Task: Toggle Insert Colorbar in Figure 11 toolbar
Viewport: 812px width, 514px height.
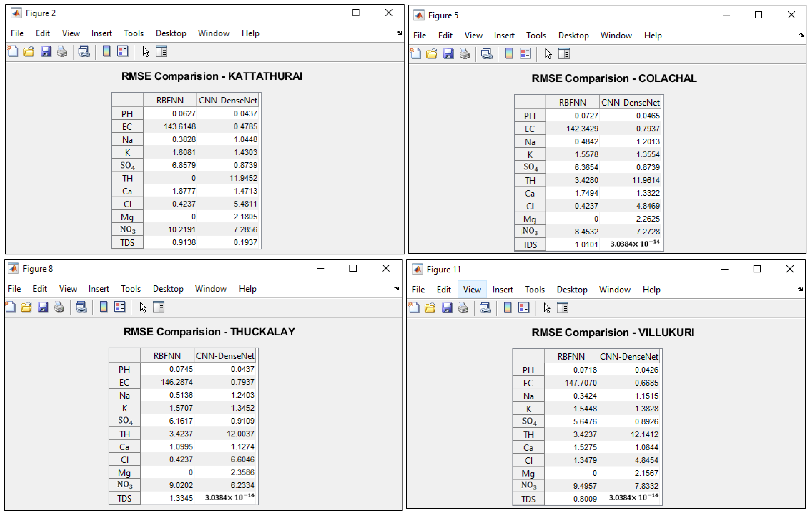Action: pyautogui.click(x=507, y=308)
